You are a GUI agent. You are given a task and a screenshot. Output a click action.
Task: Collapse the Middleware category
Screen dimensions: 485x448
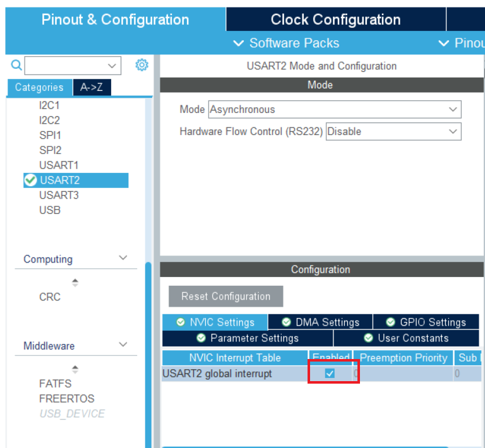click(x=123, y=344)
